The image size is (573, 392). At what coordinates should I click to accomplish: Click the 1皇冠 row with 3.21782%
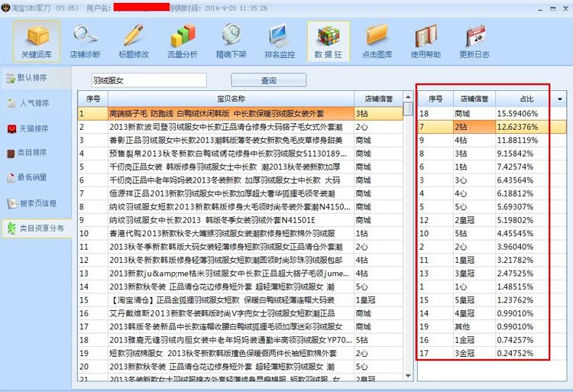tap(492, 260)
